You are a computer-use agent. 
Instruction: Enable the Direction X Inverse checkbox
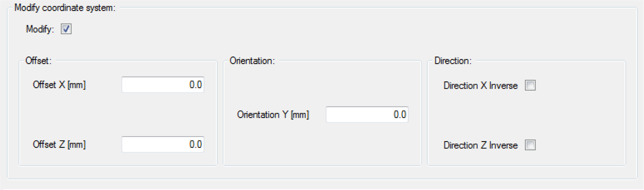[530, 85]
